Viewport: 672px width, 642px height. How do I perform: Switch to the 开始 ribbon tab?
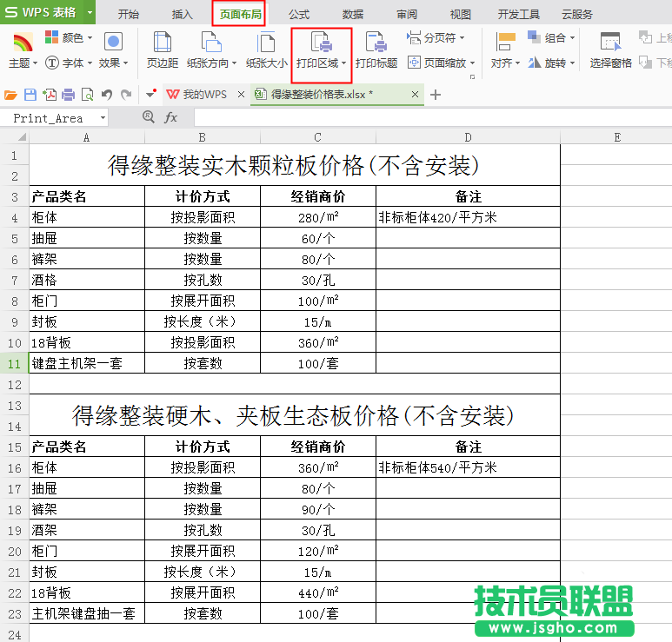point(128,15)
